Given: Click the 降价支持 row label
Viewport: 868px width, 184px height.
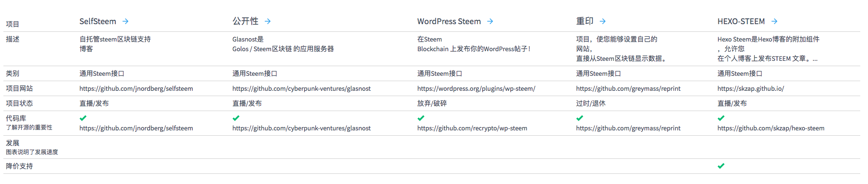Looking at the screenshot, I should 19,166.
